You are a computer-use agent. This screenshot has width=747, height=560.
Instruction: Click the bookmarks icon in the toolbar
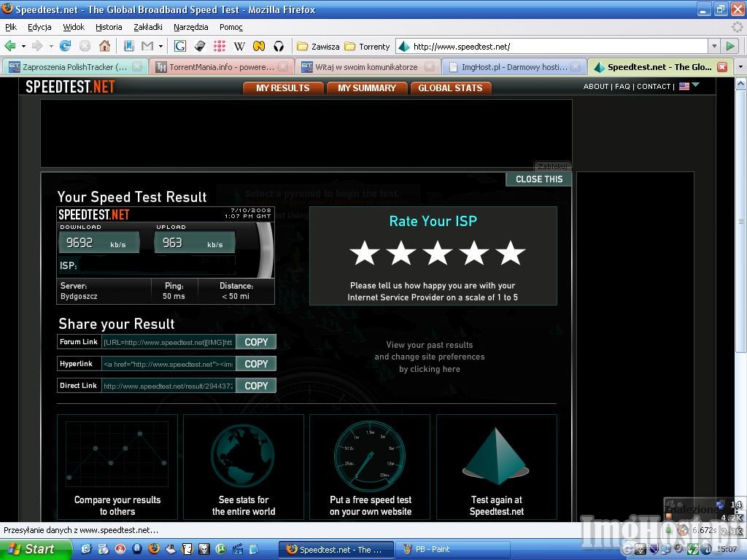[x=128, y=46]
